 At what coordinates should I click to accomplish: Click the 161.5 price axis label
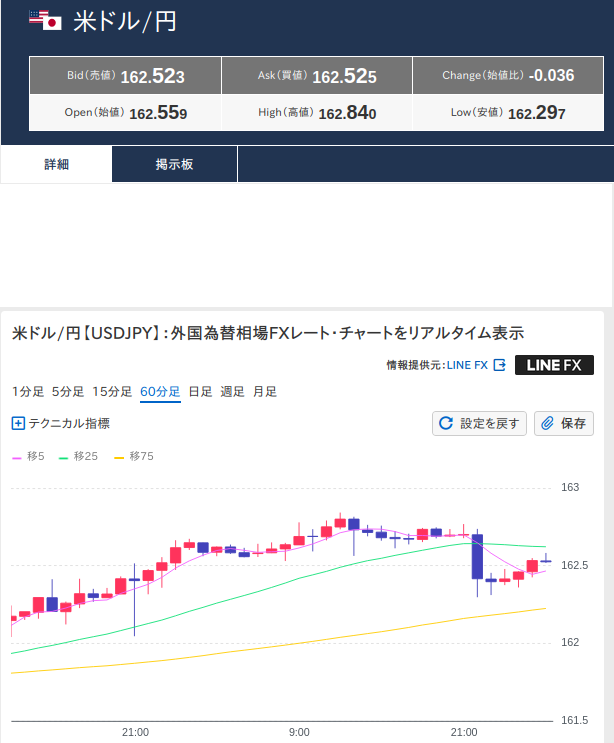(x=574, y=720)
